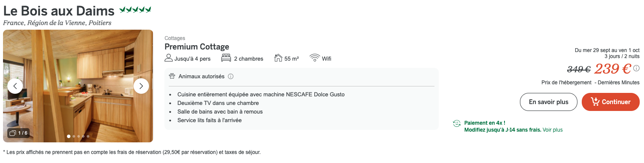Click the bed icon for 2 chambres
The width and height of the screenshot is (644, 163).
226,58
